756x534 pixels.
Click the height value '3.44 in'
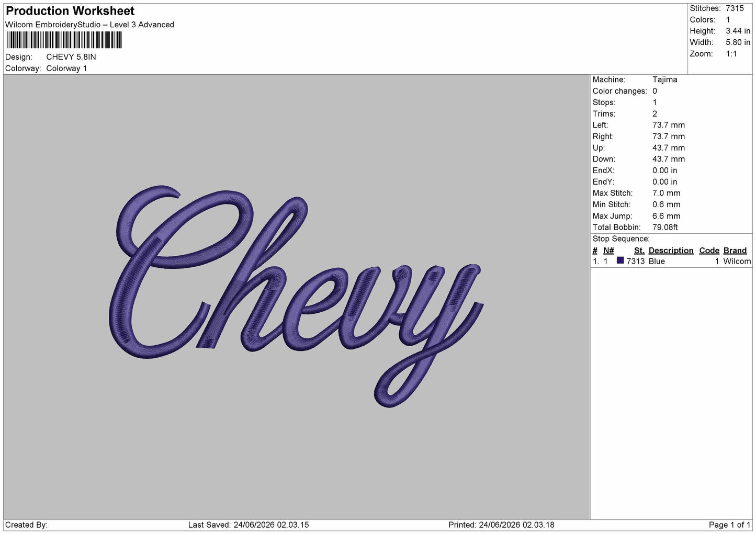738,31
